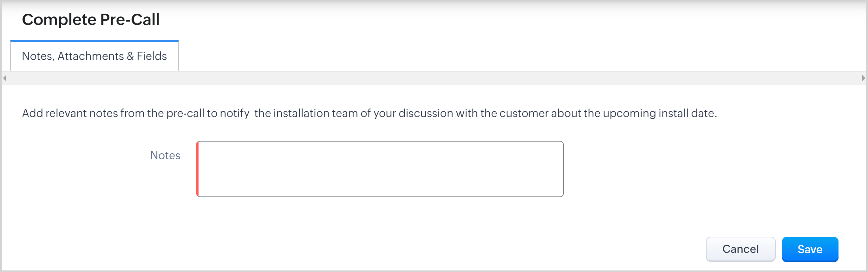Save the pre-call notes

pyautogui.click(x=810, y=249)
